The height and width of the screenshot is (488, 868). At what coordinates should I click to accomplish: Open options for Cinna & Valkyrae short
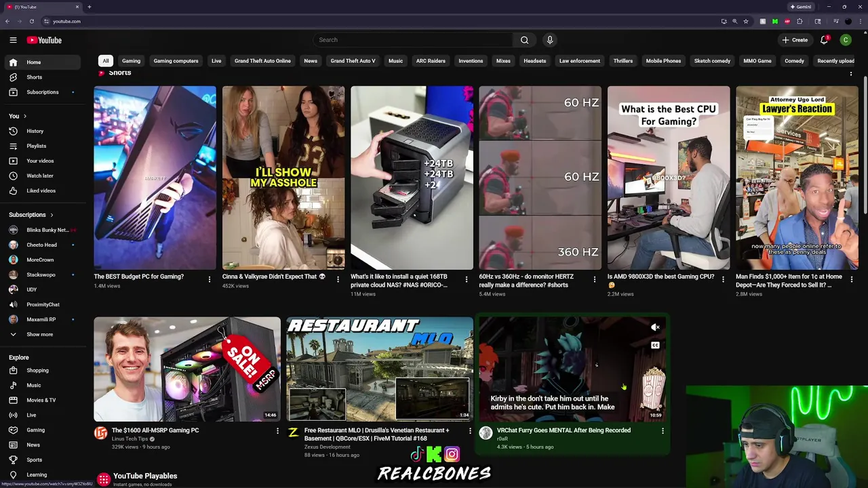(x=338, y=279)
